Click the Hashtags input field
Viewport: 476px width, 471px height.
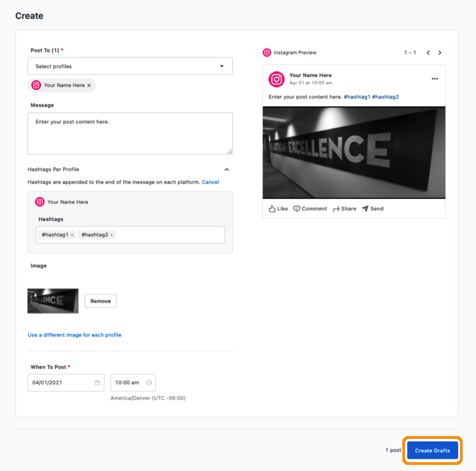(x=131, y=235)
